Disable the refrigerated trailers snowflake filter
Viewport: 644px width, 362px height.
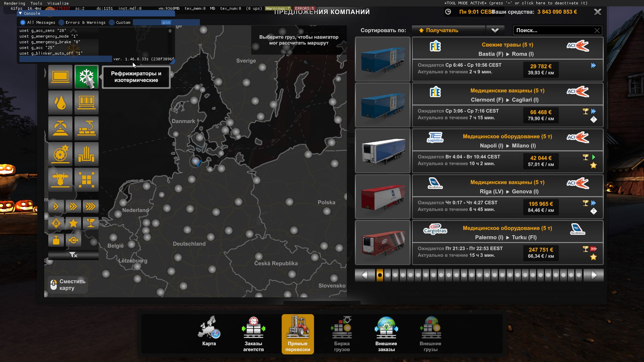click(87, 77)
